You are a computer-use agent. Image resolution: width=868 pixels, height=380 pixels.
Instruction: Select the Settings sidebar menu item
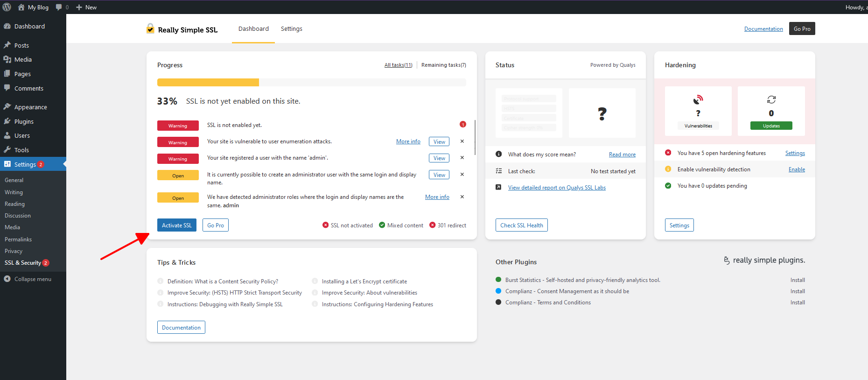[x=33, y=164]
